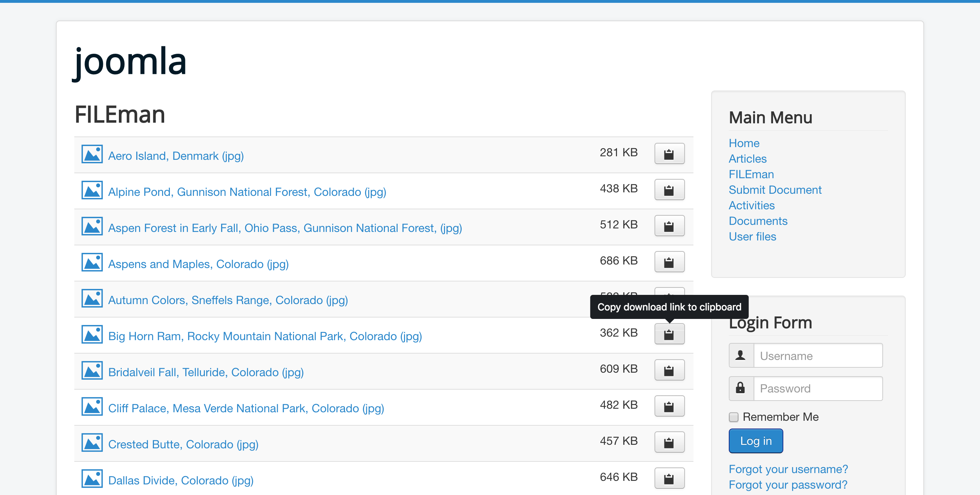Image resolution: width=980 pixels, height=495 pixels.
Task: Click image icon beside Aspen Forest in Early Fall
Action: click(92, 226)
